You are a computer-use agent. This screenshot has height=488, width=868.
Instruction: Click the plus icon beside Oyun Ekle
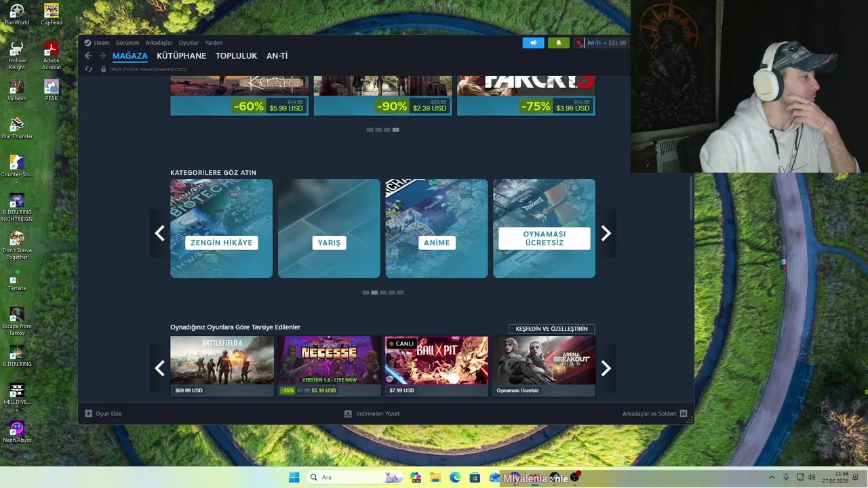pyautogui.click(x=88, y=413)
